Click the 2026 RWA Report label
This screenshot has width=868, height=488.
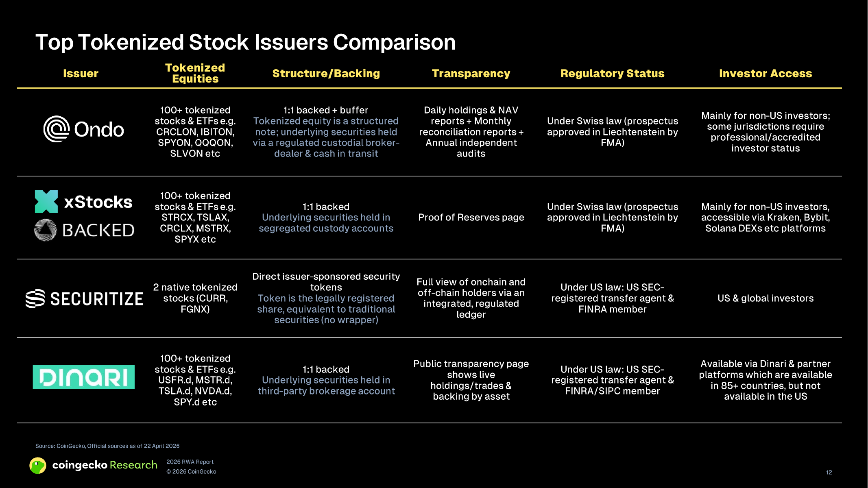[190, 462]
